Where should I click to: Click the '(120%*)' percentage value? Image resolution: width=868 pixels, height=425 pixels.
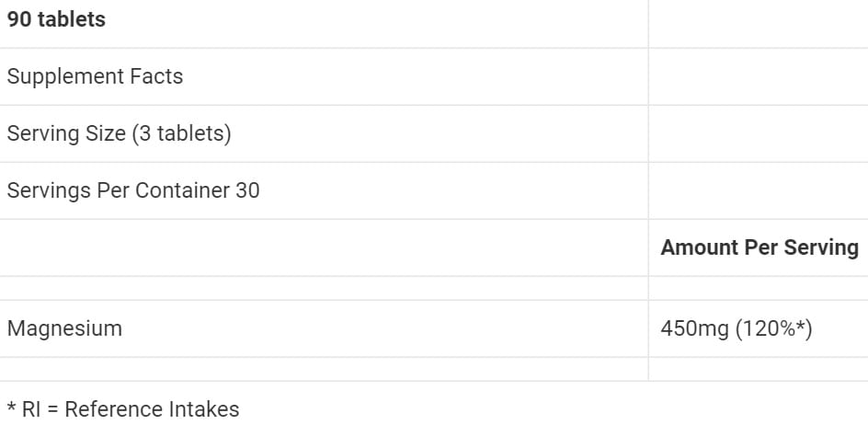point(773,328)
